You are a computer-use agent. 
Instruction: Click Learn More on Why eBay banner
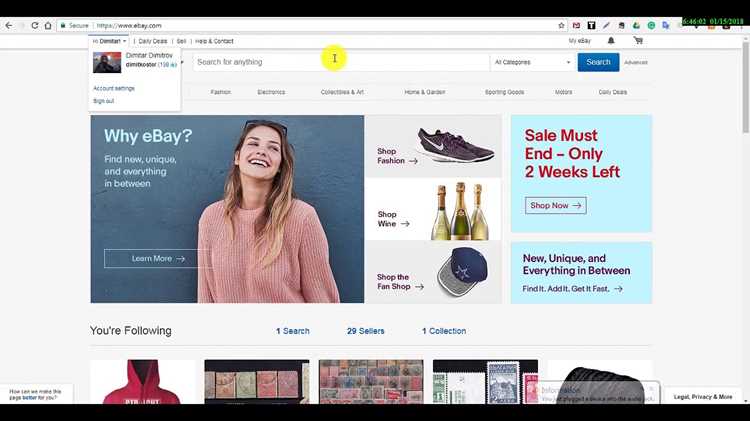(x=158, y=258)
